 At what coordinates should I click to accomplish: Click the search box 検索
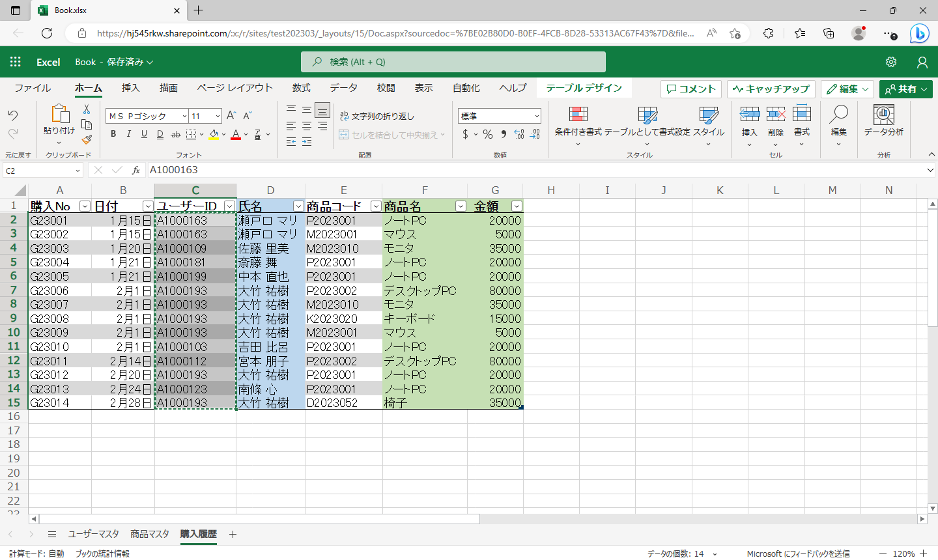(x=453, y=62)
